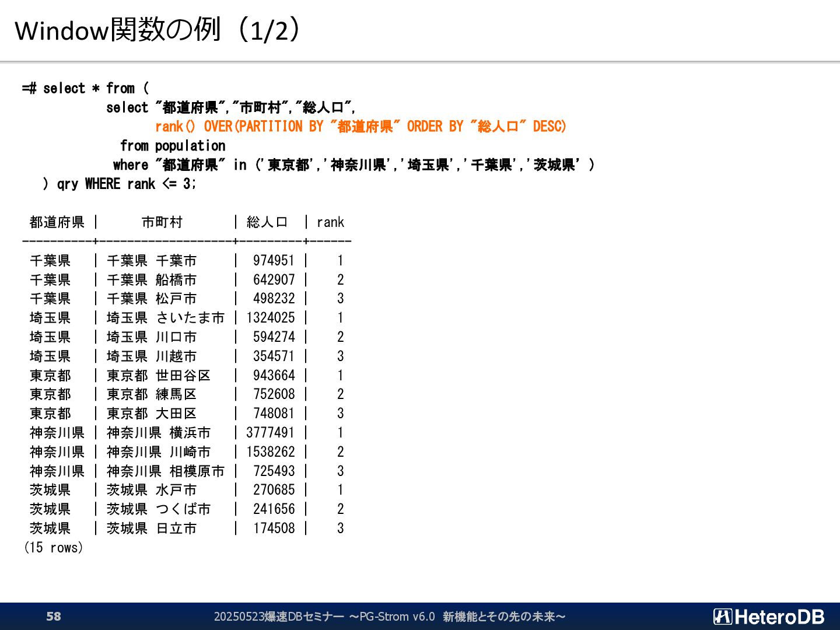Screen dimensions: 840x630
Task: Click cell 埼玉県 さいたま市
Action: tap(166, 318)
